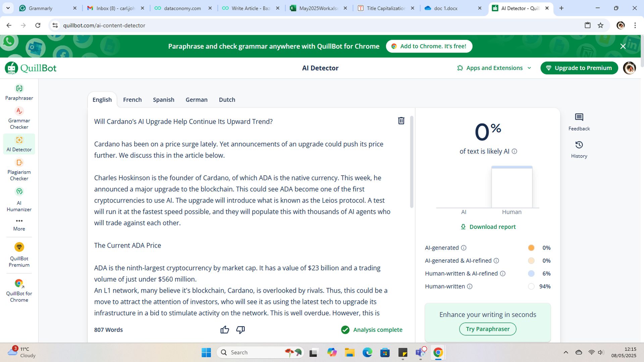
Task: Open QuillBot for Chrome sidebar link
Action: coord(19,291)
